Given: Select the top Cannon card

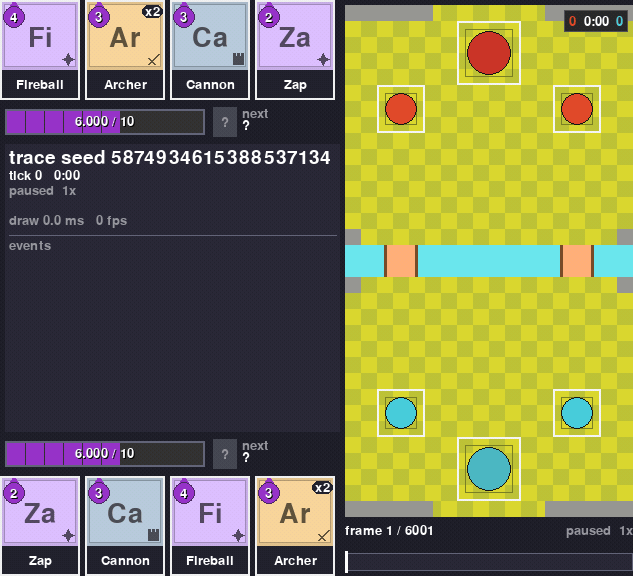Looking at the screenshot, I should click(x=210, y=50).
